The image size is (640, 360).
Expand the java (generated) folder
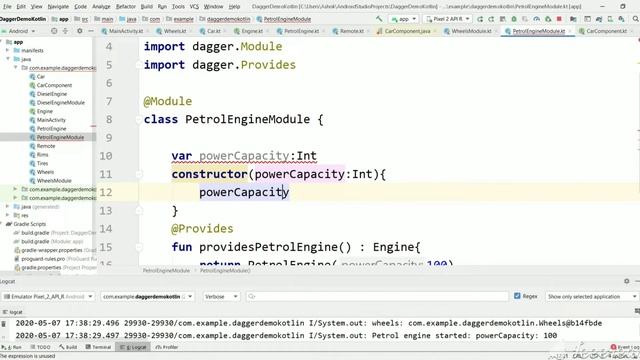[x=8, y=207]
